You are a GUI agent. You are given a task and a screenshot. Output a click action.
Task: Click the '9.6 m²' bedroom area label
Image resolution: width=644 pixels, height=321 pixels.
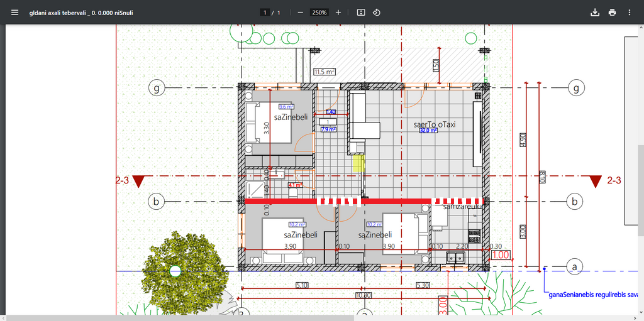286,107
